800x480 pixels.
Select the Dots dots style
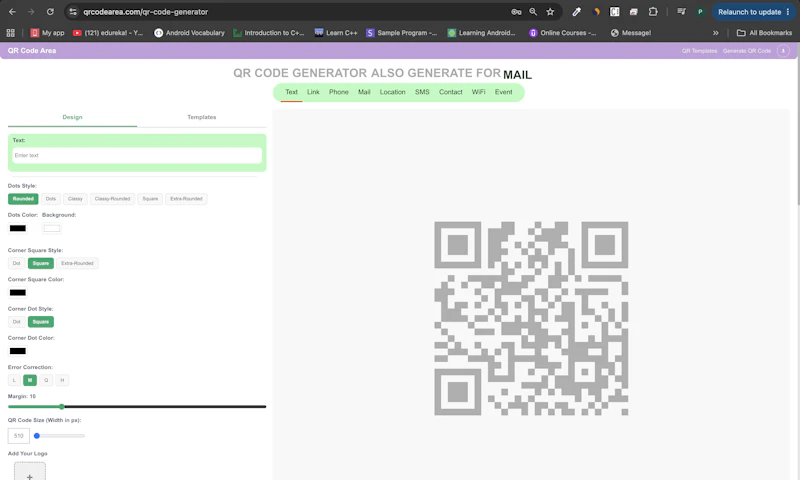51,199
